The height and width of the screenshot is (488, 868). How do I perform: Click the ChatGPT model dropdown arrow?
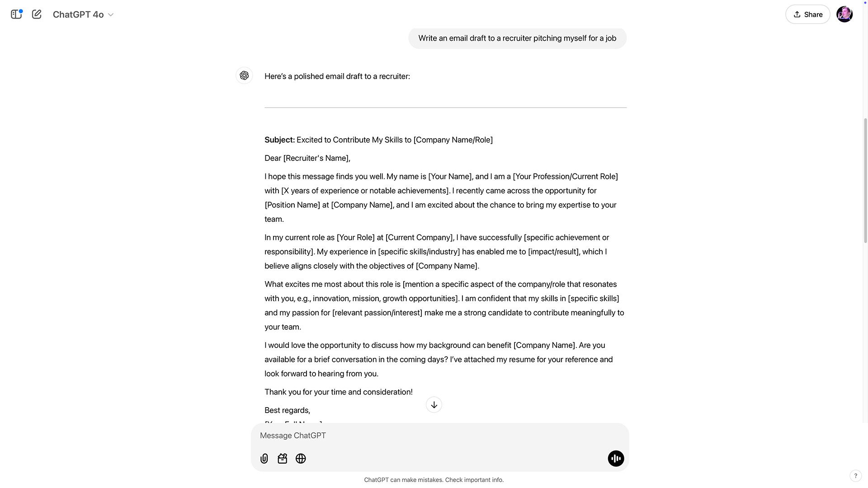pos(111,14)
